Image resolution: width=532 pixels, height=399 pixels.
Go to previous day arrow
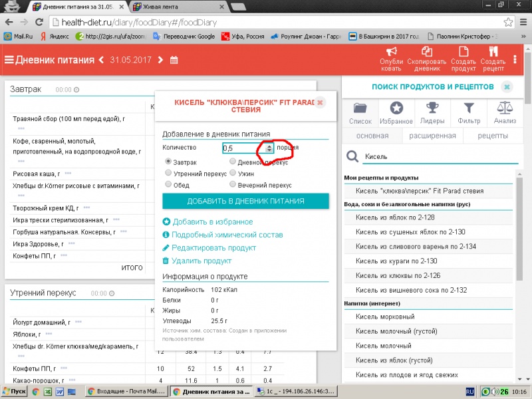102,60
